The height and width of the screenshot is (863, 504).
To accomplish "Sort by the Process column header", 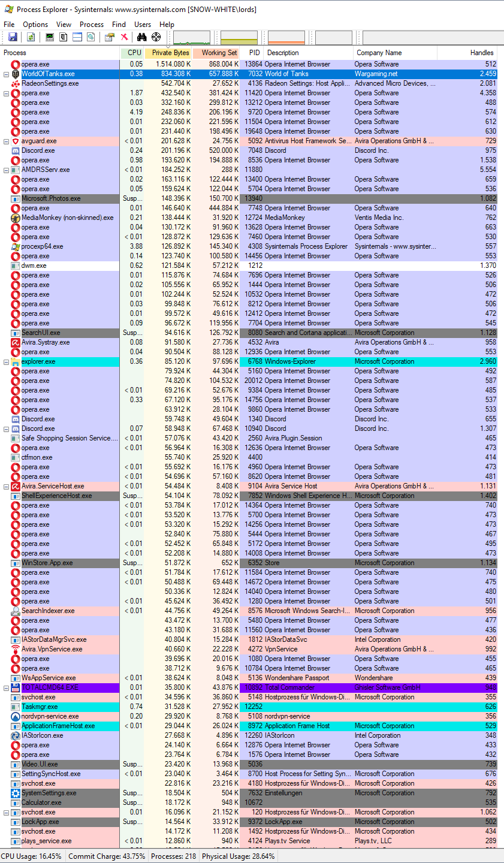I will pyautogui.click(x=60, y=53).
